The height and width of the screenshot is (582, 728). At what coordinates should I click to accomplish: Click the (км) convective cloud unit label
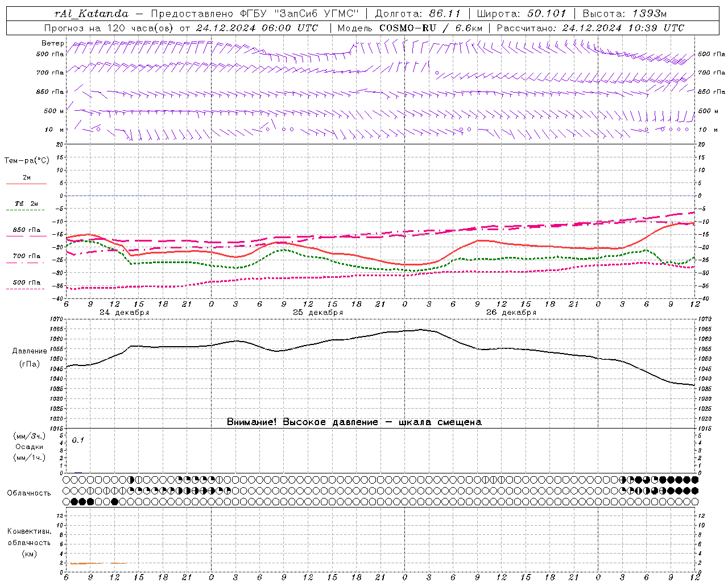point(30,554)
